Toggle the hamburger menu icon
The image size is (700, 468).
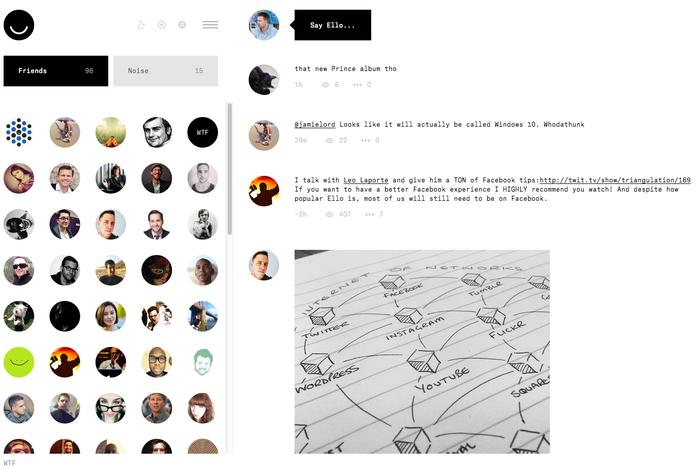pyautogui.click(x=210, y=25)
